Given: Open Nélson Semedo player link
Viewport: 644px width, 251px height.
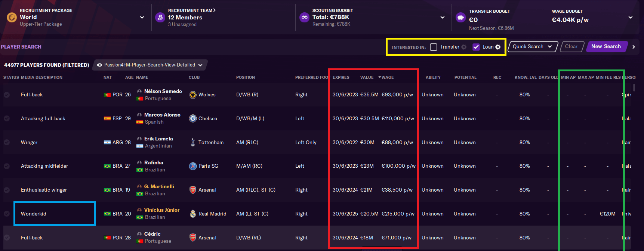Looking at the screenshot, I should click(163, 91).
